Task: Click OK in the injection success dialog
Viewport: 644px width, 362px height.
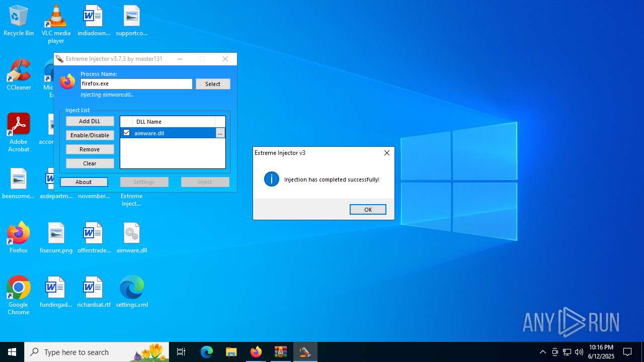Action: [x=368, y=210]
